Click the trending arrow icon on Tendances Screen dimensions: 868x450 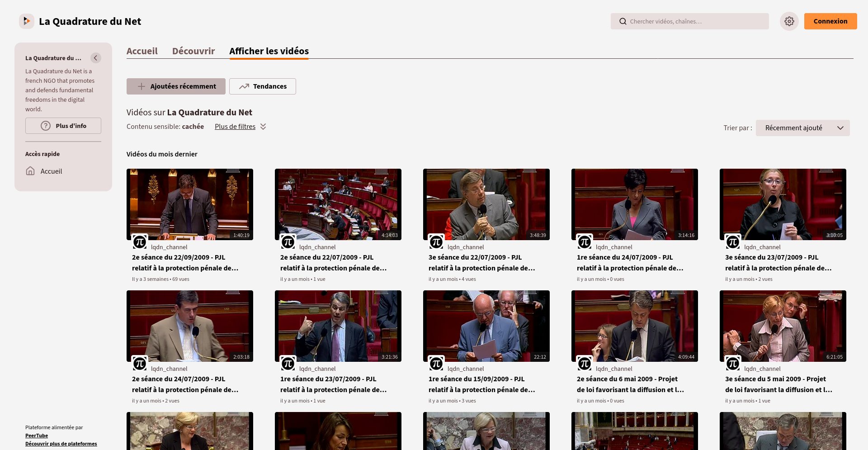[244, 86]
